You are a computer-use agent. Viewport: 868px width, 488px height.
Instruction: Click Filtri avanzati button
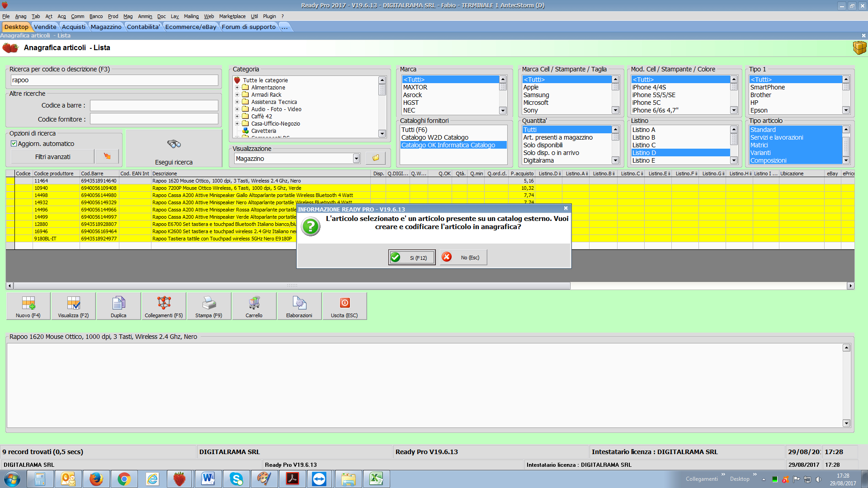pyautogui.click(x=53, y=157)
